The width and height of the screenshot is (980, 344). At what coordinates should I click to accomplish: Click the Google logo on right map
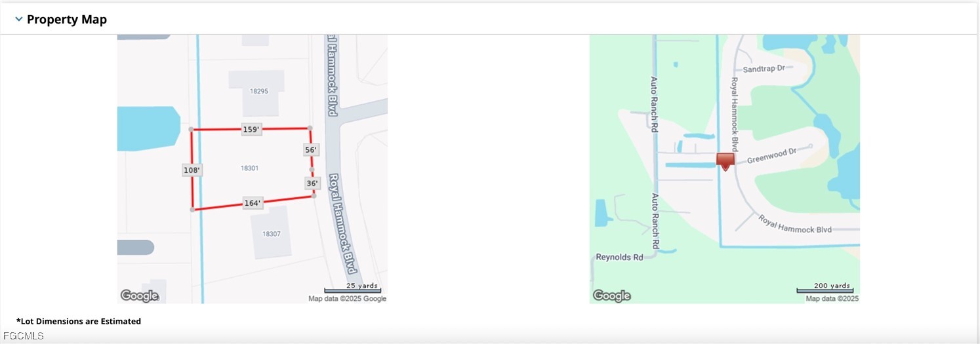(611, 296)
